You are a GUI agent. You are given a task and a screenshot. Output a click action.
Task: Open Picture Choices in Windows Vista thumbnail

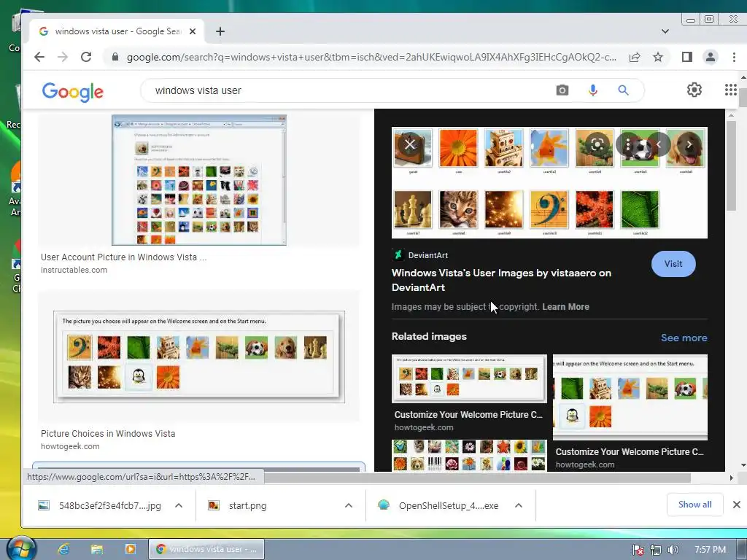point(198,357)
